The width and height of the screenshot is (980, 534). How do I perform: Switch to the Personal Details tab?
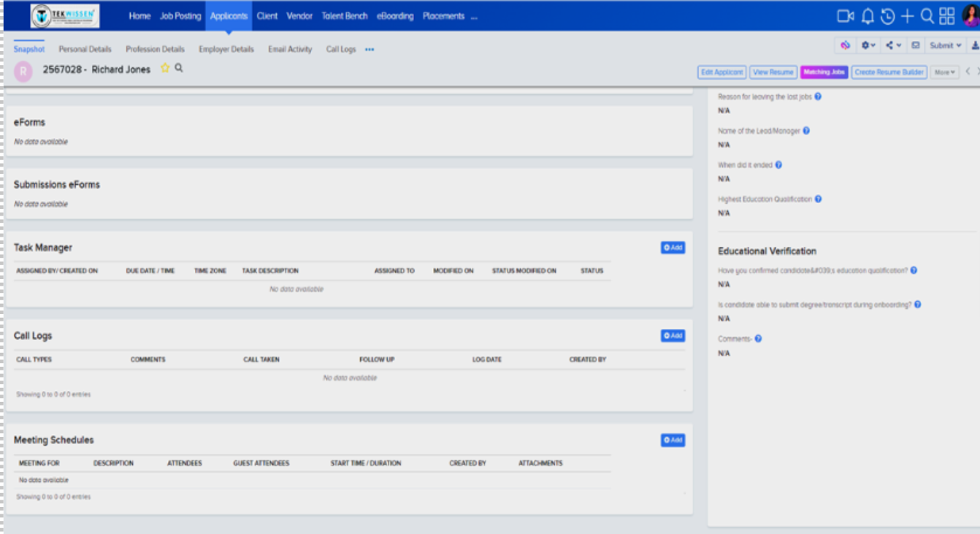[x=85, y=50]
